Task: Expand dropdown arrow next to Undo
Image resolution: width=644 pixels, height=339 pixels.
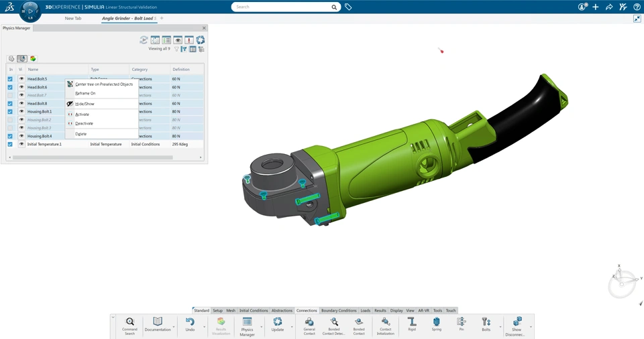Action: (205, 327)
